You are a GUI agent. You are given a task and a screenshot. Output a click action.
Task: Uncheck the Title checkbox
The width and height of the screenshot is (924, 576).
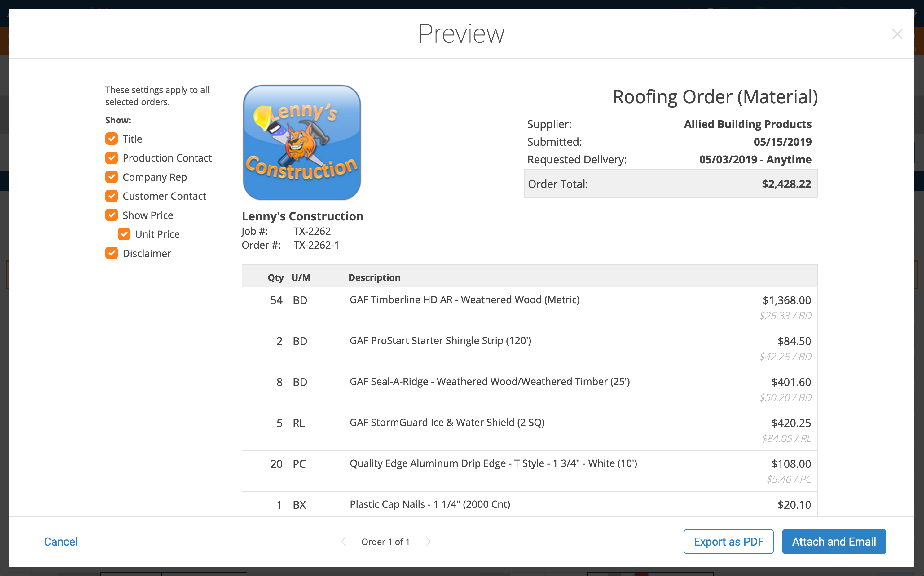[x=112, y=139]
